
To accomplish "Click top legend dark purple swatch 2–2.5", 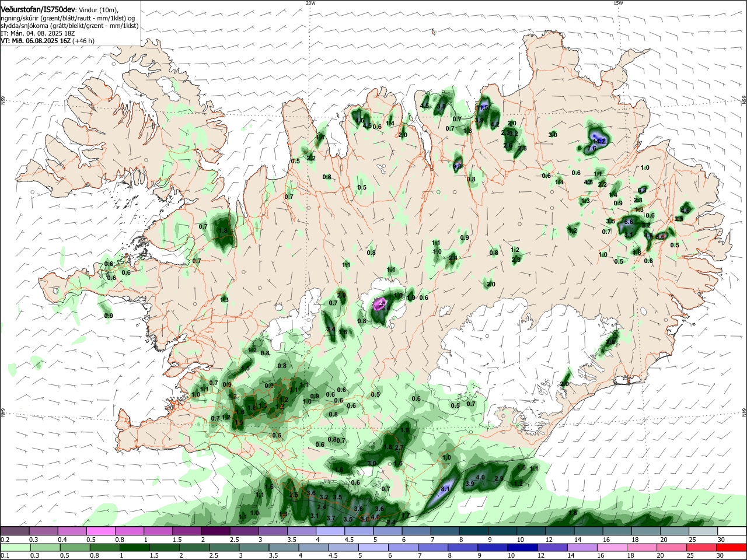I will pyautogui.click(x=215, y=531).
